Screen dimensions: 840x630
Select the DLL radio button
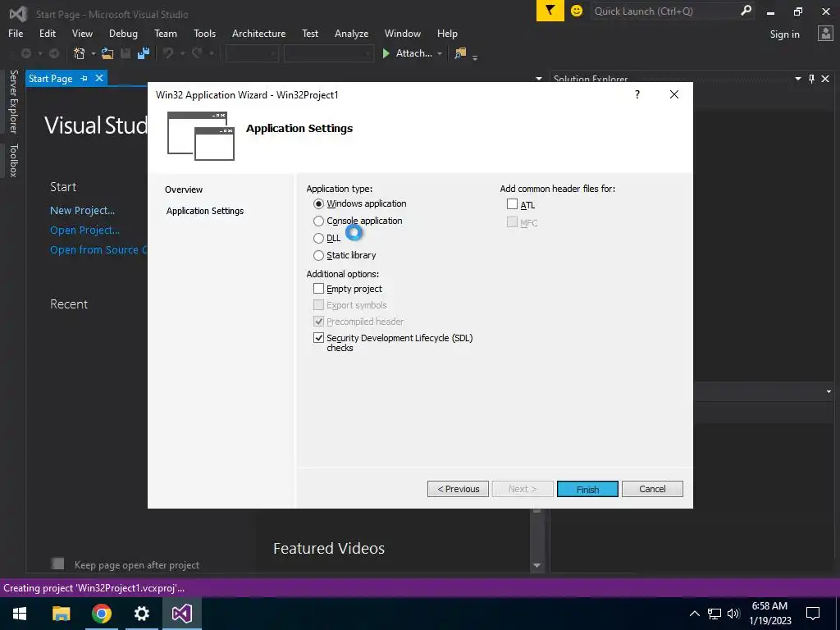(319, 238)
